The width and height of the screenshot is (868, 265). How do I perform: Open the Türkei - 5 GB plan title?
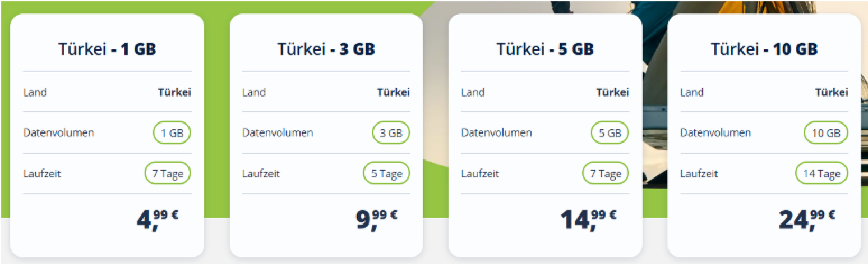[x=544, y=49]
